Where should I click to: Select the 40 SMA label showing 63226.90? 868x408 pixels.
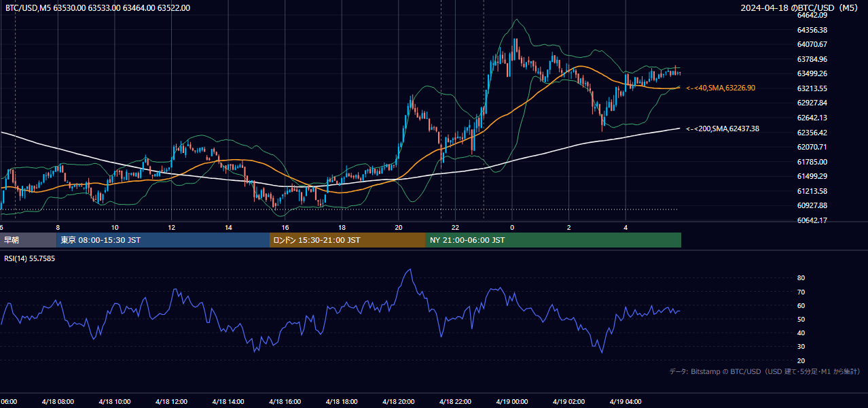(x=721, y=88)
